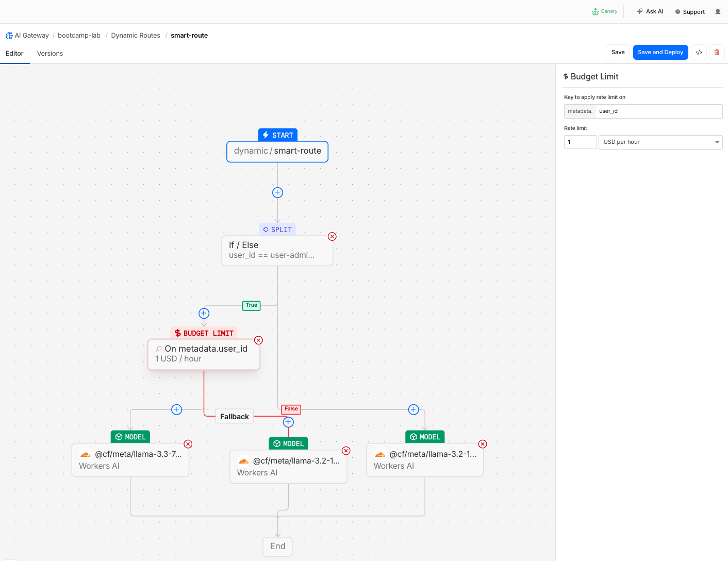
Task: Remove the middle fallback model node
Action: (x=346, y=451)
